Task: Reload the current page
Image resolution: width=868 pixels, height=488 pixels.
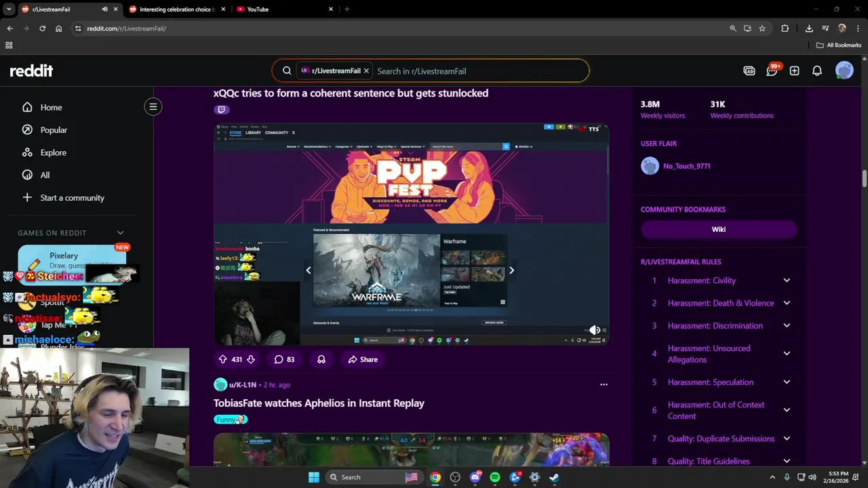Action: coord(42,28)
